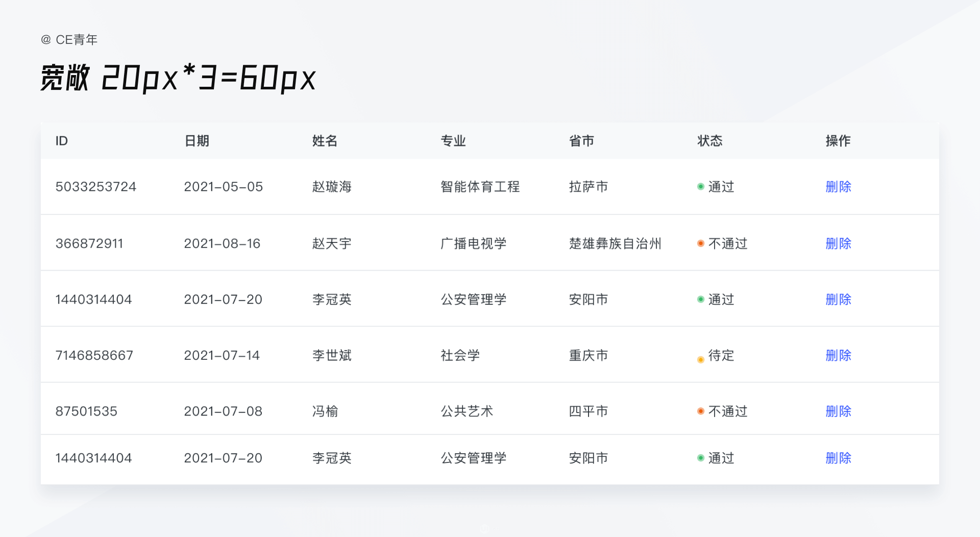The width and height of the screenshot is (980, 537).
Task: Click the date 2021-05-05
Action: (223, 187)
